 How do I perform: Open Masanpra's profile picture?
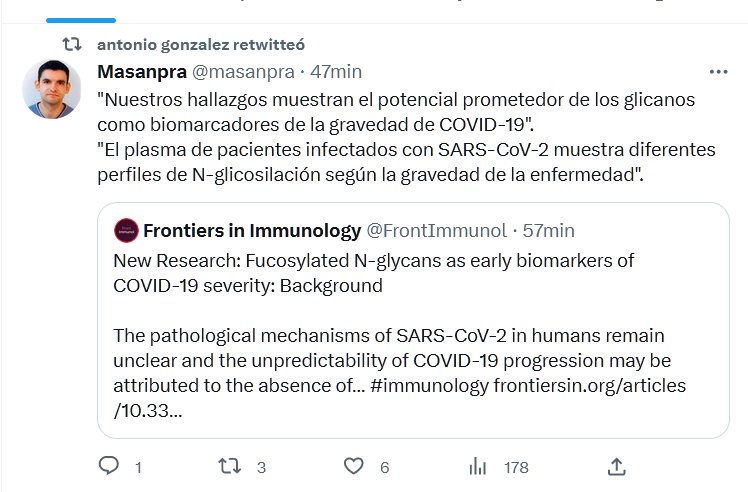coord(51,89)
